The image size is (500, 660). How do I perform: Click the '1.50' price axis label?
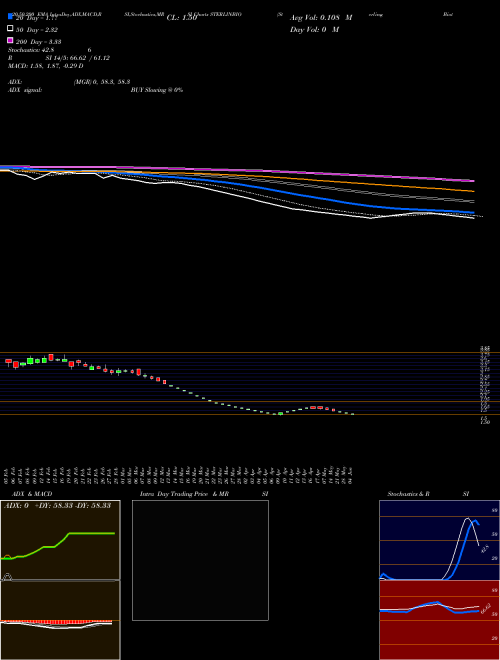tap(485, 421)
